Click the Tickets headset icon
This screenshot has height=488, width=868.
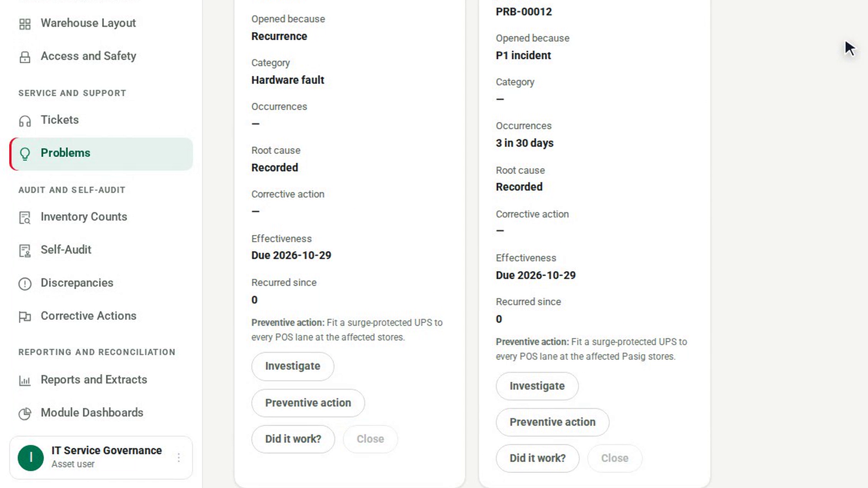coord(25,121)
